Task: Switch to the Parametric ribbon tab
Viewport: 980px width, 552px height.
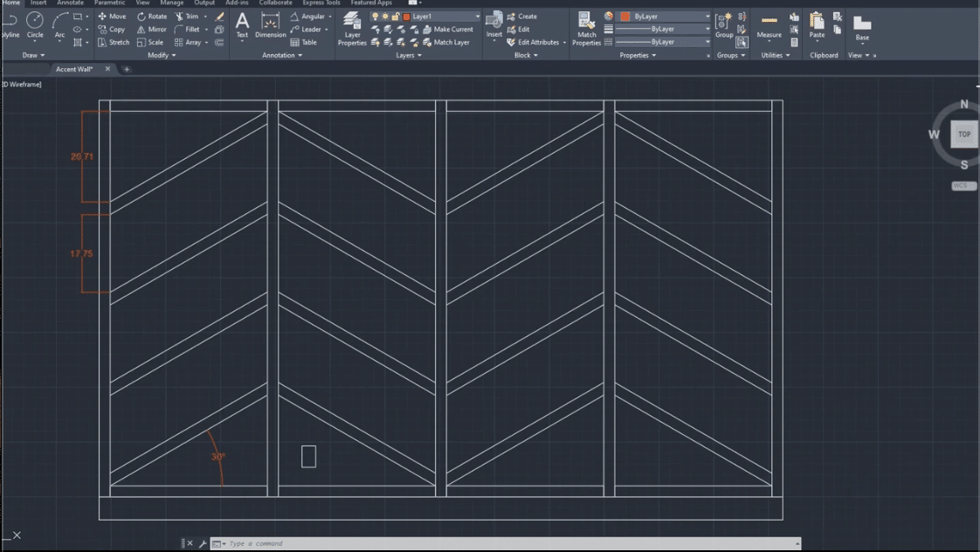Action: tap(109, 3)
